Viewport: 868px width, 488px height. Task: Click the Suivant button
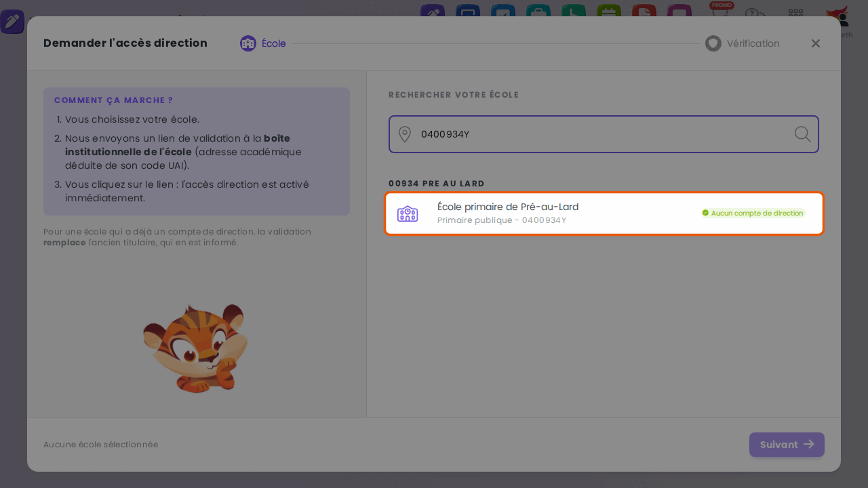(787, 445)
